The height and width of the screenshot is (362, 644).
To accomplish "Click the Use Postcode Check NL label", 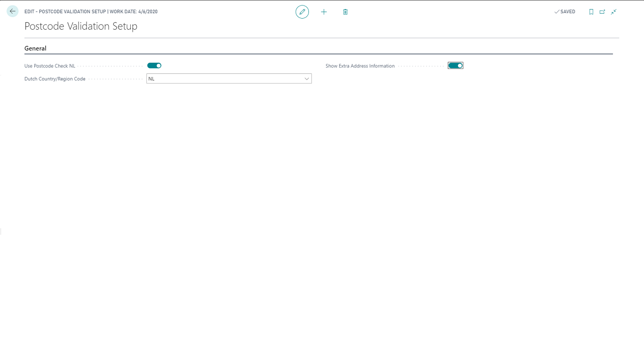I will point(50,66).
